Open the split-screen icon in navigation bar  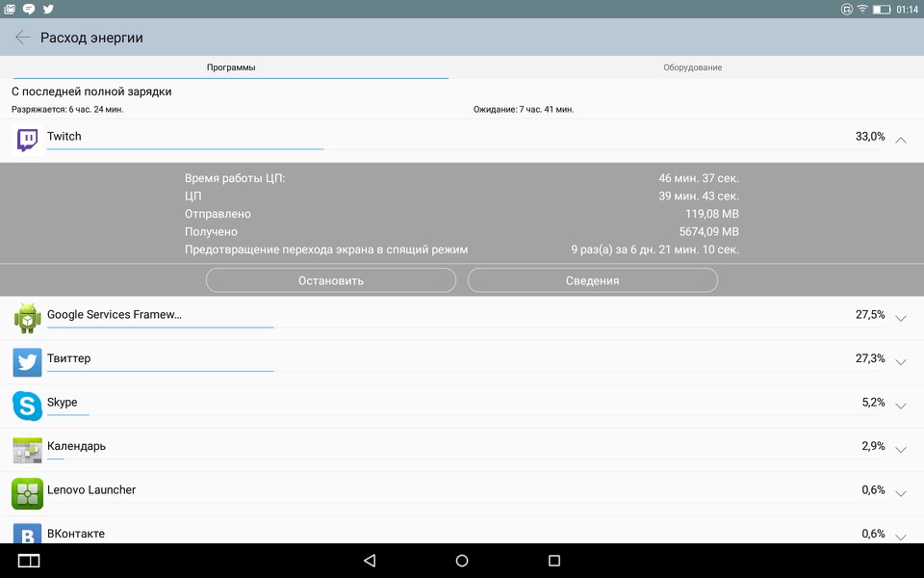pos(29,561)
